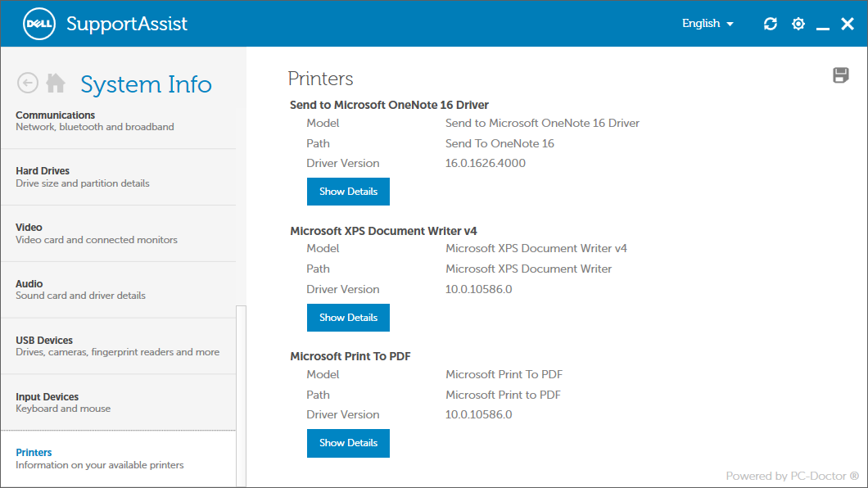Click Microsoft Print To PDF heading

[350, 356]
